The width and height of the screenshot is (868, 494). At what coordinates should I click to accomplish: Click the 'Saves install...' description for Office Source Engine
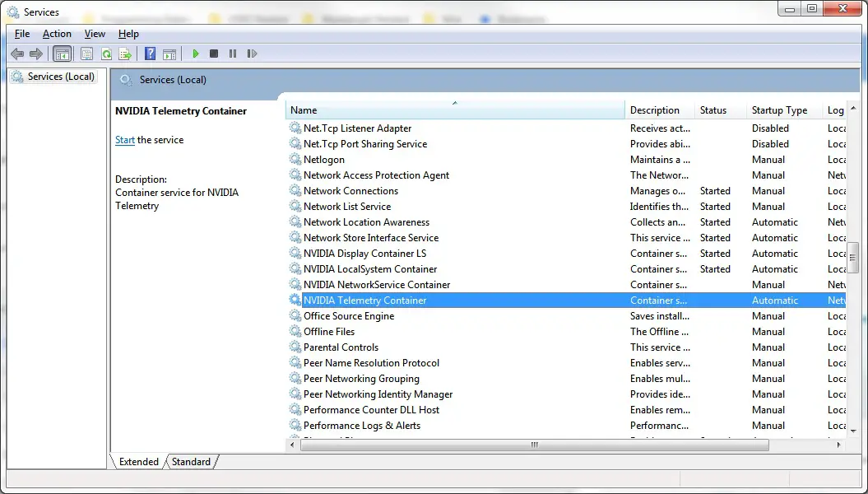click(x=660, y=315)
